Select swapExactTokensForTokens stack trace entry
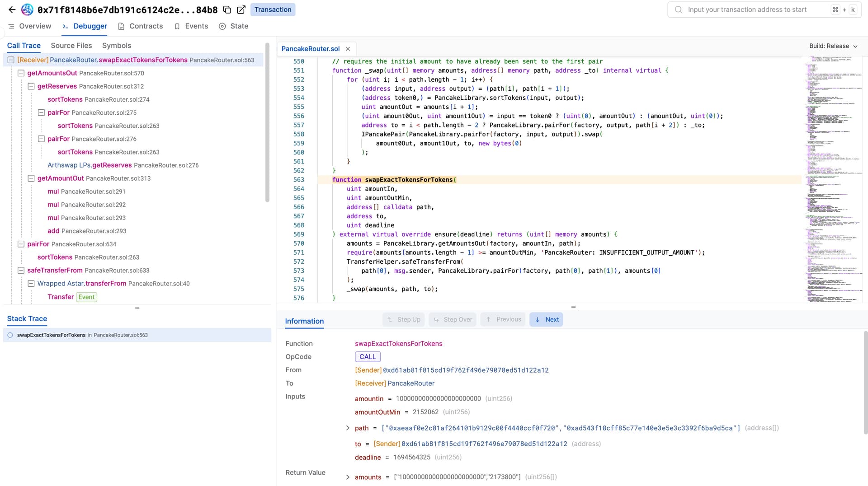The image size is (868, 486). click(x=137, y=335)
